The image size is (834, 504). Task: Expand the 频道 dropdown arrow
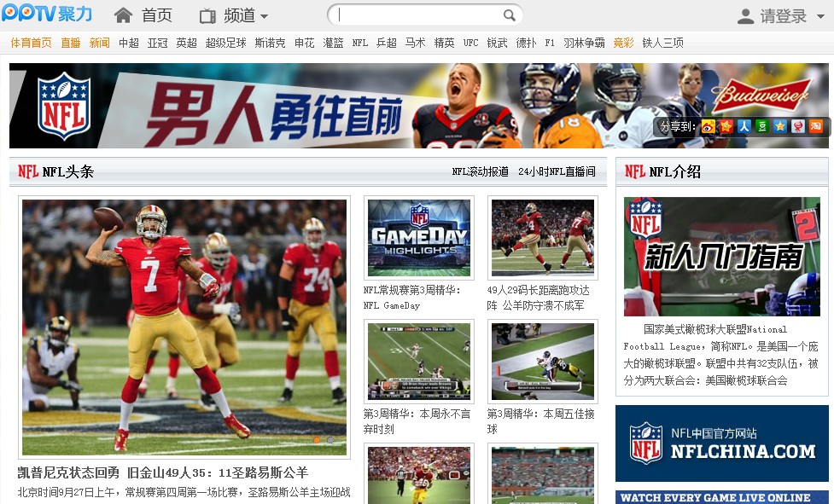point(264,17)
